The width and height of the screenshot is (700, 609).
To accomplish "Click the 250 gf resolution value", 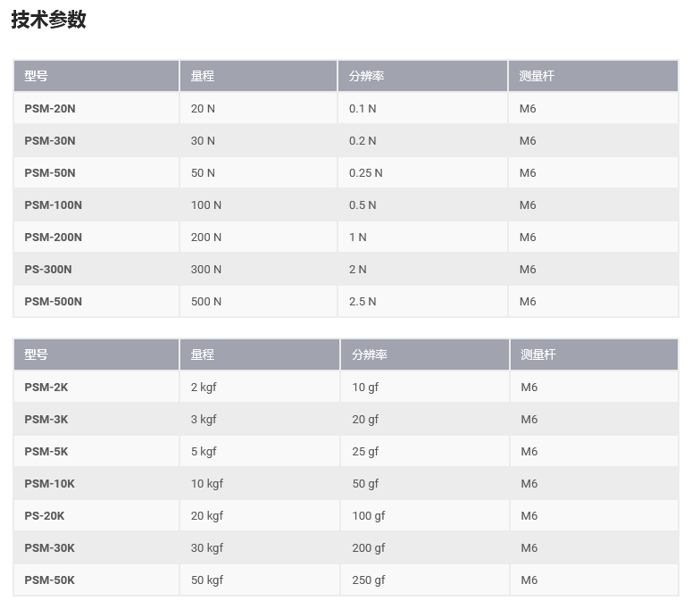I will [x=368, y=580].
